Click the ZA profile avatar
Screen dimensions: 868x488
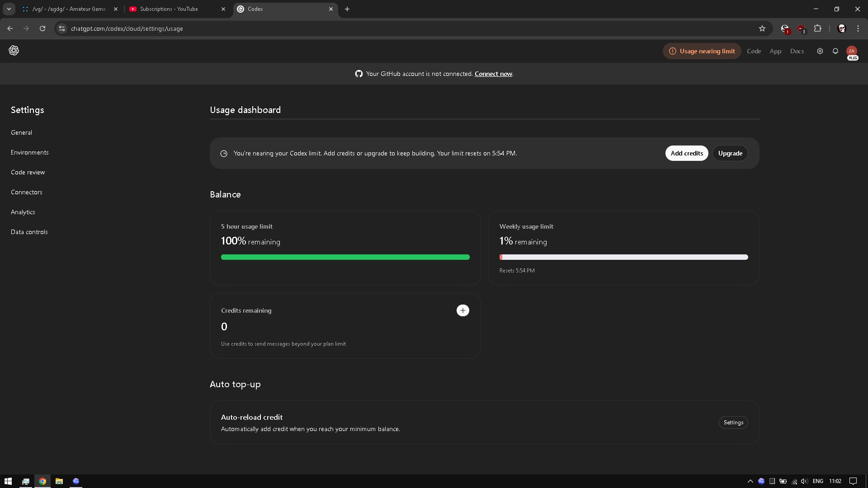click(851, 51)
